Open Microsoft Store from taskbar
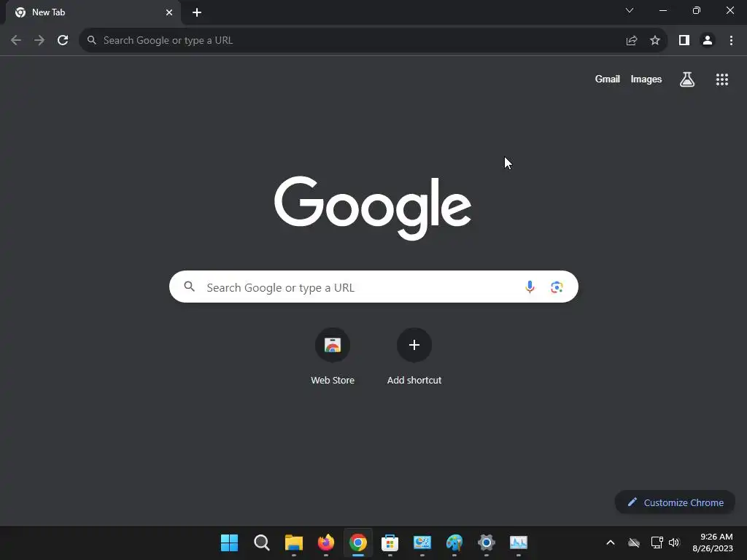The width and height of the screenshot is (747, 560). point(390,542)
